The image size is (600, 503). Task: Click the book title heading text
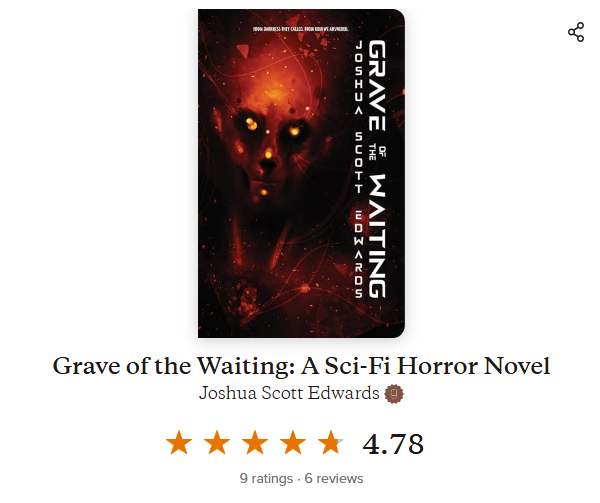coord(301,366)
